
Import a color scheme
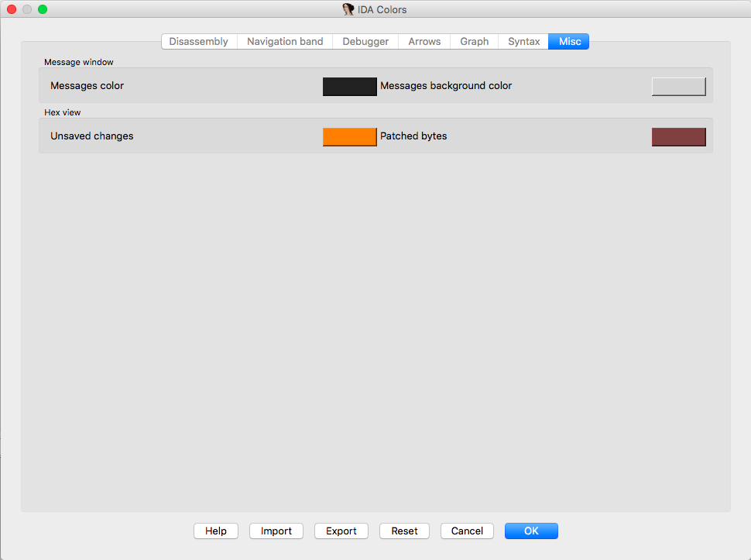(276, 531)
